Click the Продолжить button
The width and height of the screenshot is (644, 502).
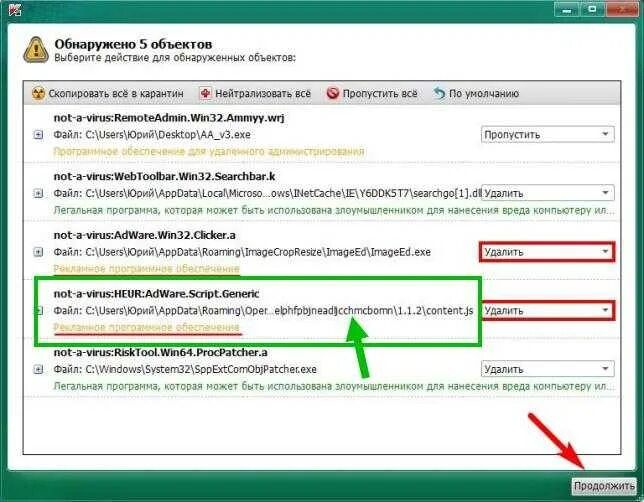(x=604, y=486)
